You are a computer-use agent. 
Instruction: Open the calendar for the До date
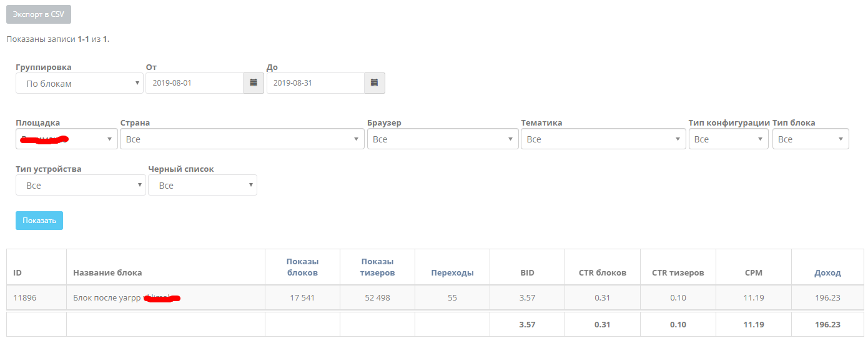(375, 83)
